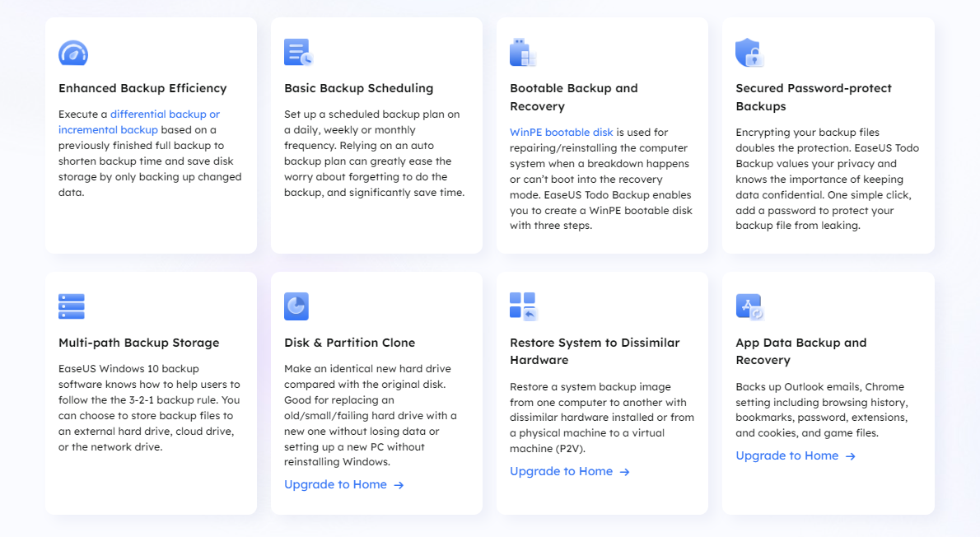Click Upgrade to Home under Disk & Partition Clone
This screenshot has width=980, height=537.
point(335,484)
